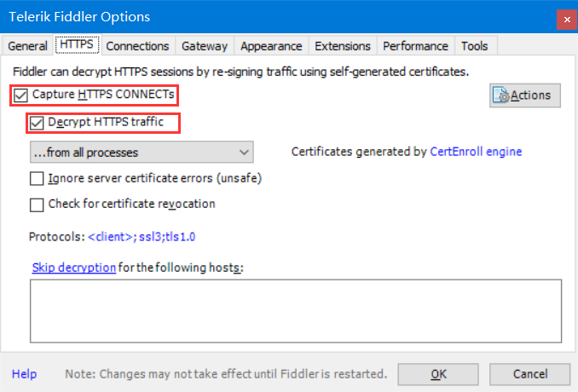Toggle Decrypt HTTPS traffic checkbox

[37, 123]
